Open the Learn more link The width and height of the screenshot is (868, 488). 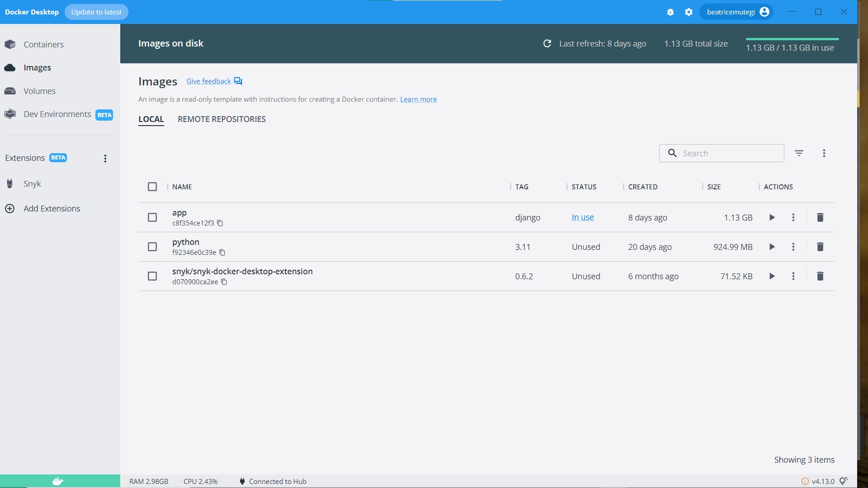tap(418, 99)
